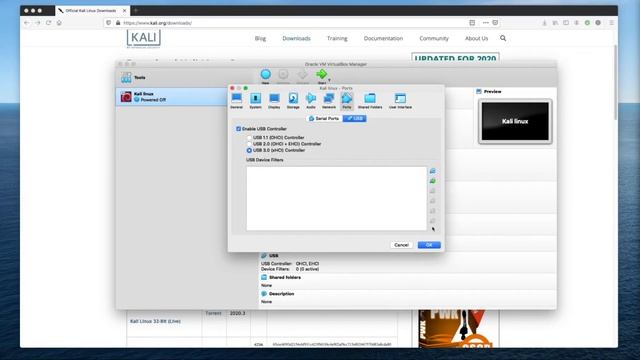Open Downloads menu on Kali website
Viewport: 640px width, 360px height.
(296, 38)
